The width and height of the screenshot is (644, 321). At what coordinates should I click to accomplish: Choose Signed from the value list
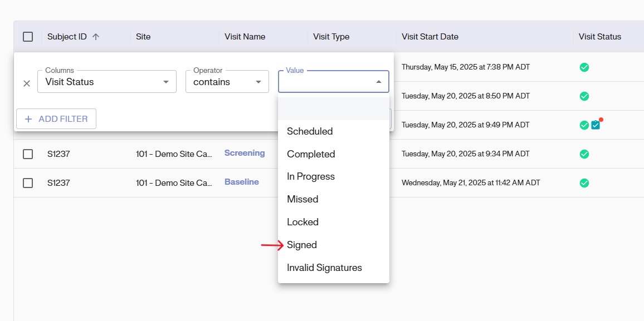302,245
